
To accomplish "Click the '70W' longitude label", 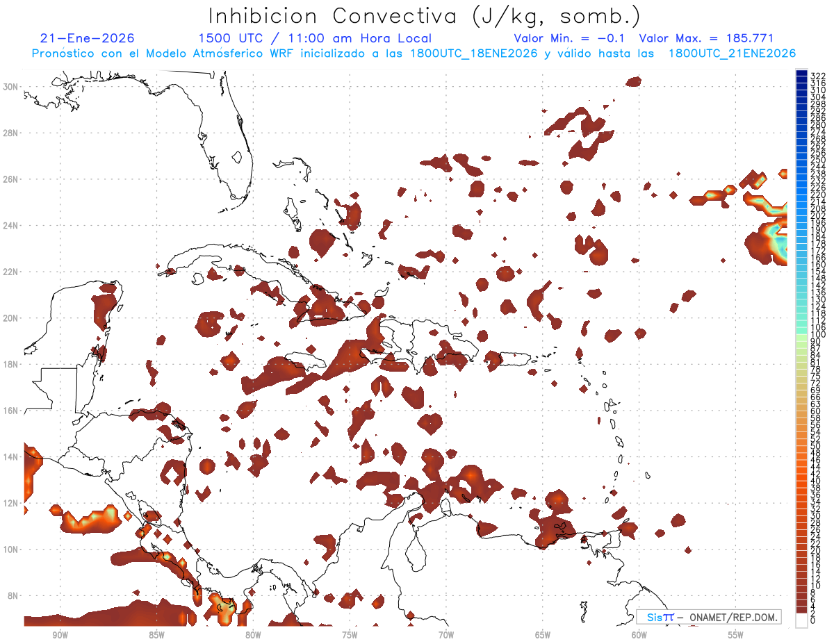I will click(x=446, y=635).
